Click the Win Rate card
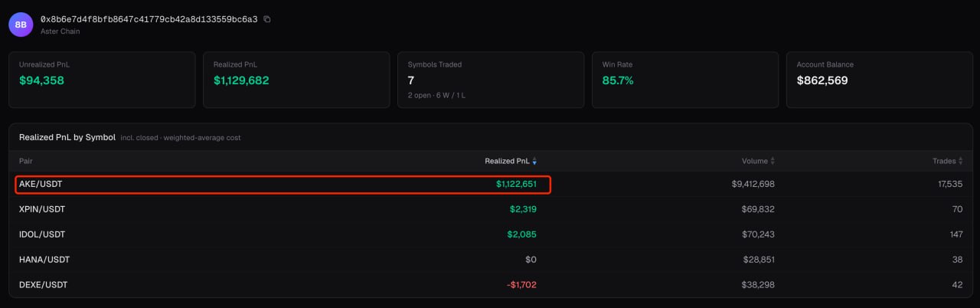This screenshot has height=308, width=980. pos(685,80)
